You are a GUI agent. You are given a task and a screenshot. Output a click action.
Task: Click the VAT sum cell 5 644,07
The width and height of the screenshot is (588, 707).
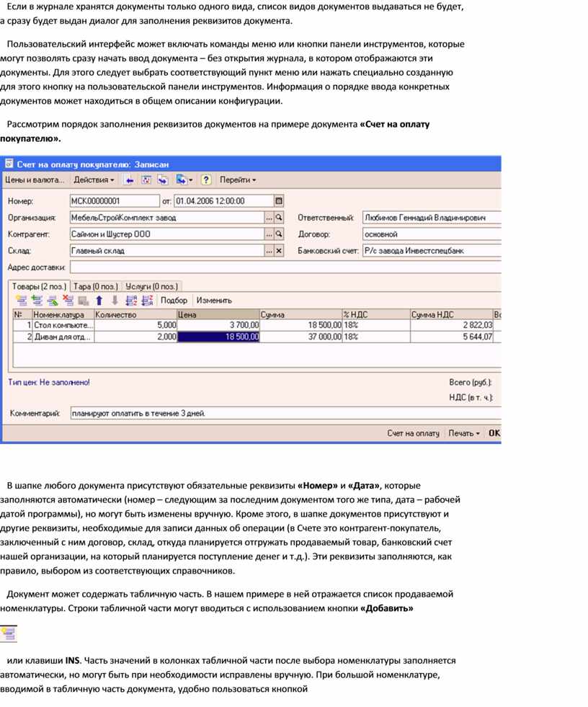(x=452, y=337)
